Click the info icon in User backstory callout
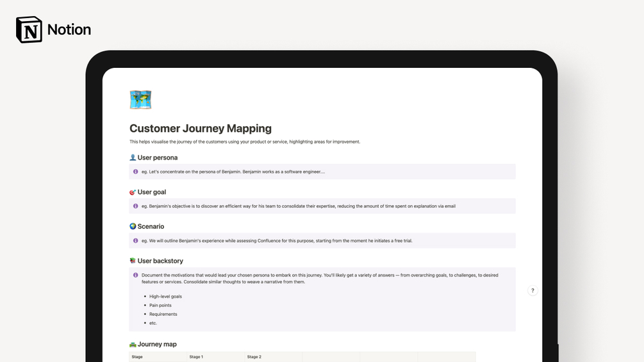 [136, 275]
